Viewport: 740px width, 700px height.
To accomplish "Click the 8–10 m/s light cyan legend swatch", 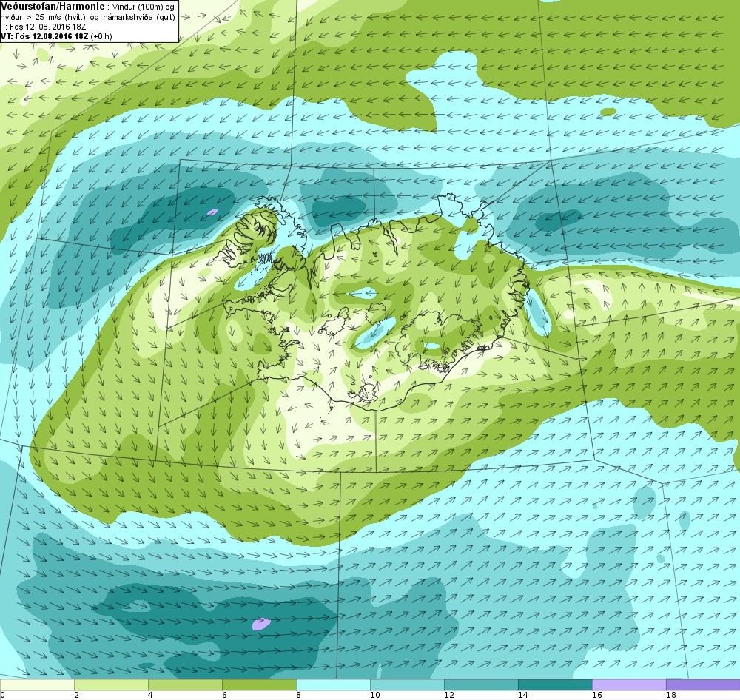I will click(x=333, y=684).
